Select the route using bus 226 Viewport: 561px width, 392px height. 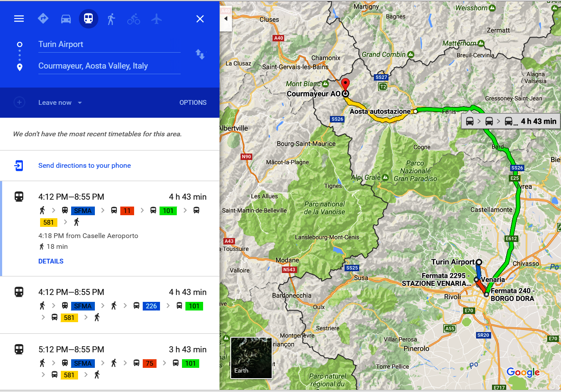(x=110, y=305)
